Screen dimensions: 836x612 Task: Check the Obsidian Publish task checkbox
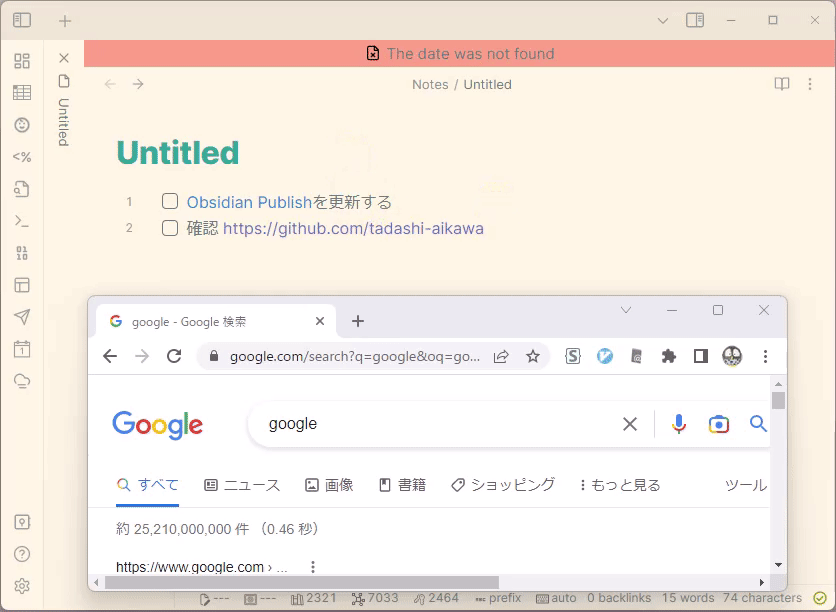tap(170, 202)
